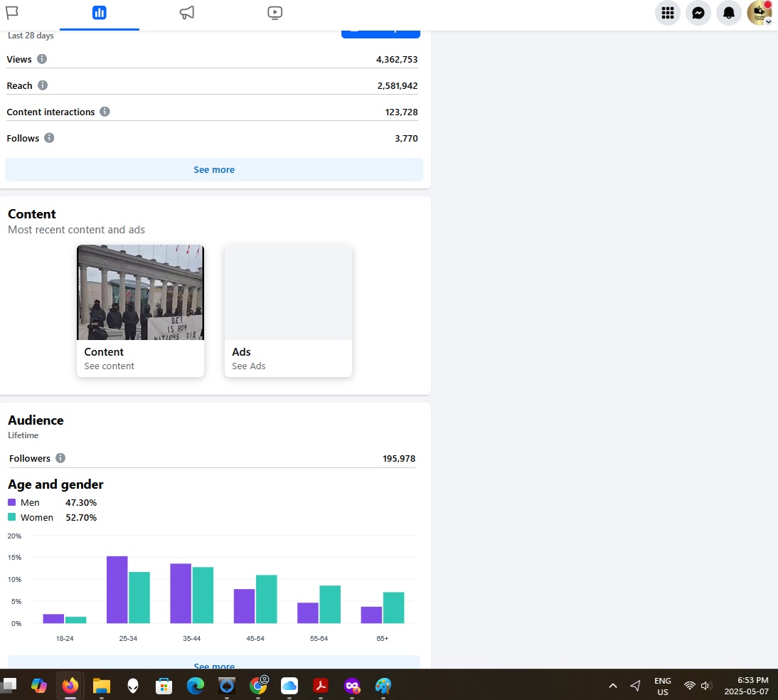Expand the hidden system tray icons chevron
778x700 pixels.
click(613, 686)
